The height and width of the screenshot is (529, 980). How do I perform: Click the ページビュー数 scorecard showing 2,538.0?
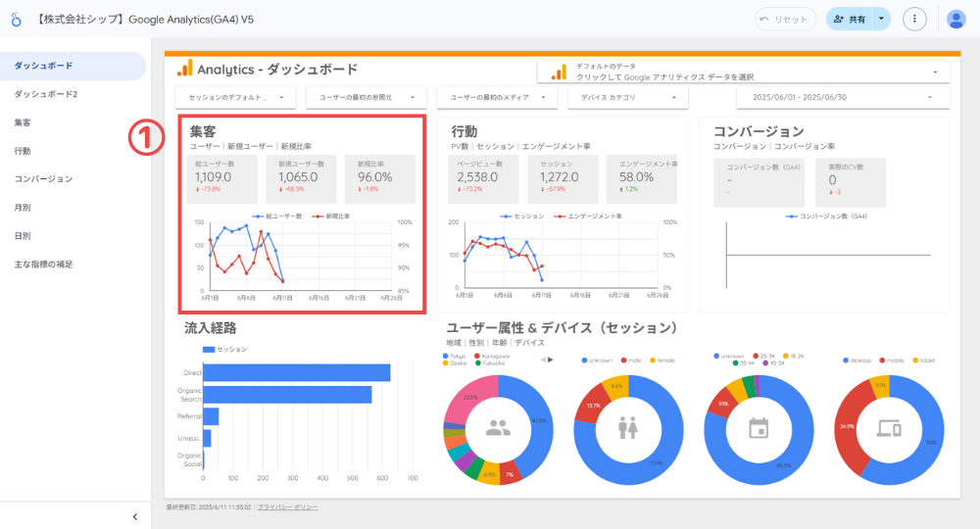click(x=483, y=178)
